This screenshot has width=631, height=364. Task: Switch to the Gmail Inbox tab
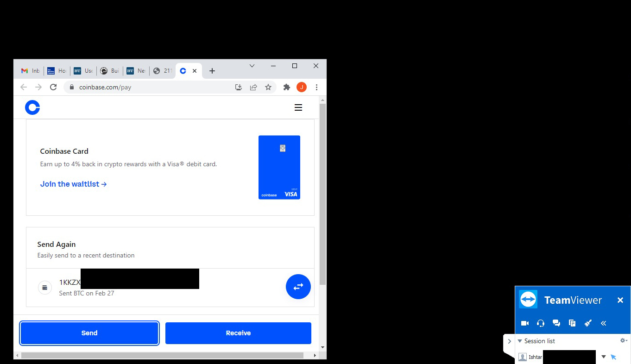point(30,71)
